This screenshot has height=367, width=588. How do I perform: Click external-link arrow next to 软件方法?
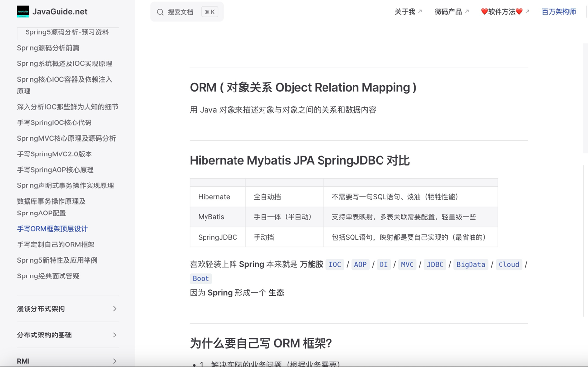527,12
